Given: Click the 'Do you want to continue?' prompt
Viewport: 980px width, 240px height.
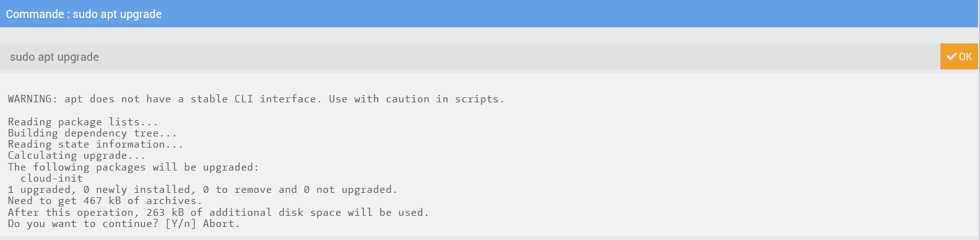Looking at the screenshot, I should [83, 224].
